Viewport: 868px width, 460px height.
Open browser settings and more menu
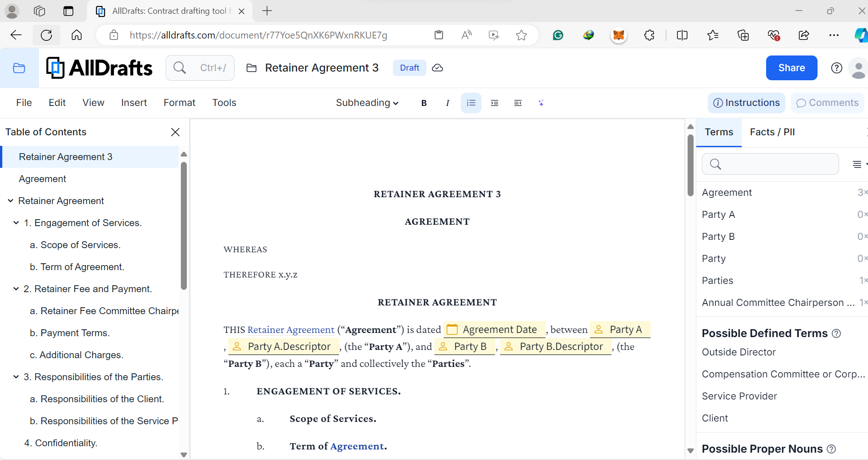[834, 35]
